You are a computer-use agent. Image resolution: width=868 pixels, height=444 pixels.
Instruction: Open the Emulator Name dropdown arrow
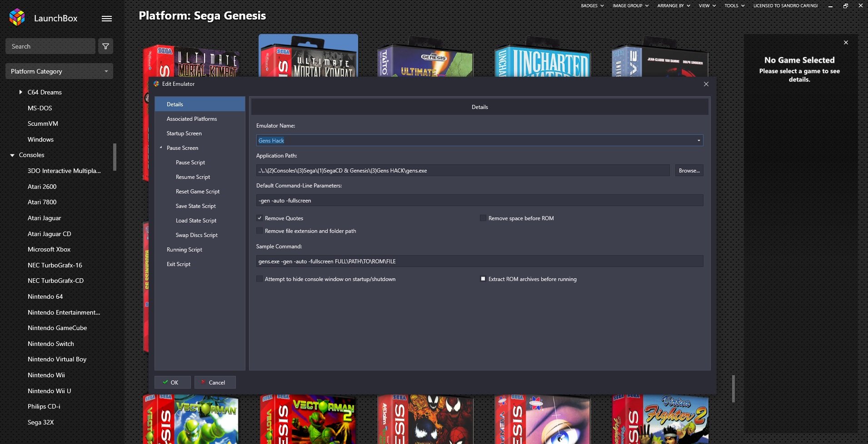(698, 141)
